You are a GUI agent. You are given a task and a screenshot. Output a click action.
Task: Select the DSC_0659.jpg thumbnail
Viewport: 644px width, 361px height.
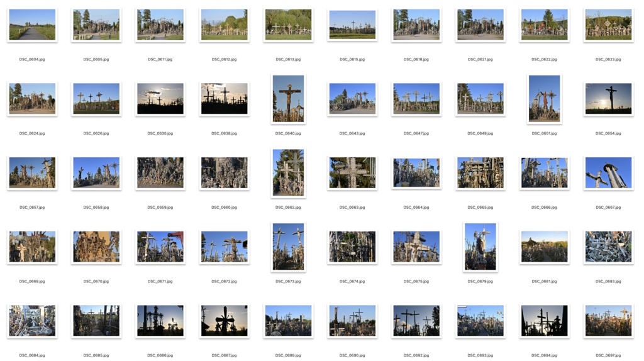(160, 172)
